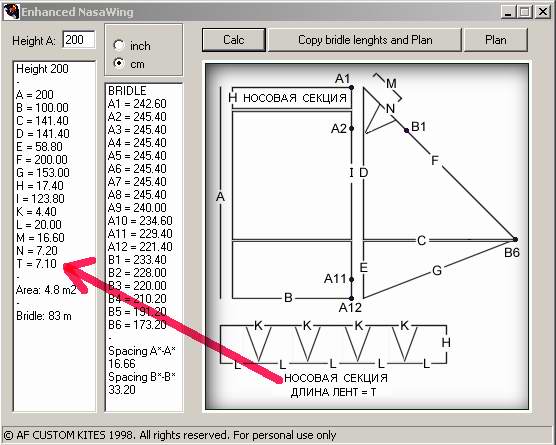
Task: Click the copyright status bar text
Action: click(x=169, y=435)
